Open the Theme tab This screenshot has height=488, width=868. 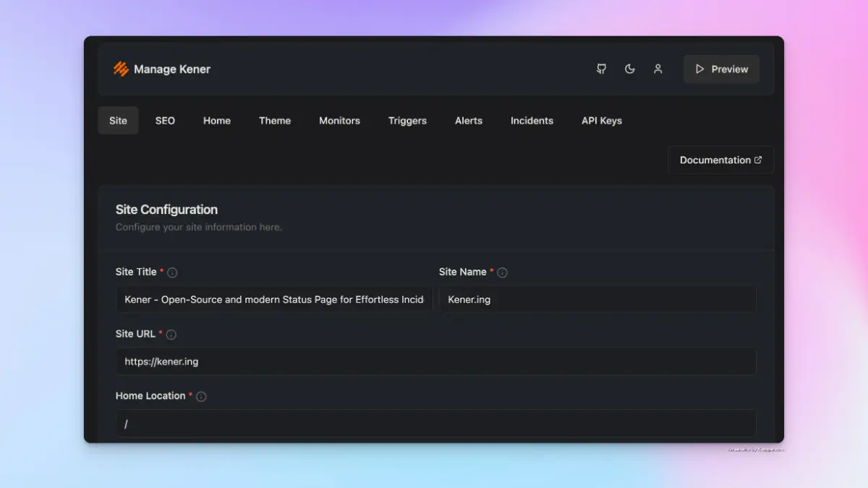point(275,121)
